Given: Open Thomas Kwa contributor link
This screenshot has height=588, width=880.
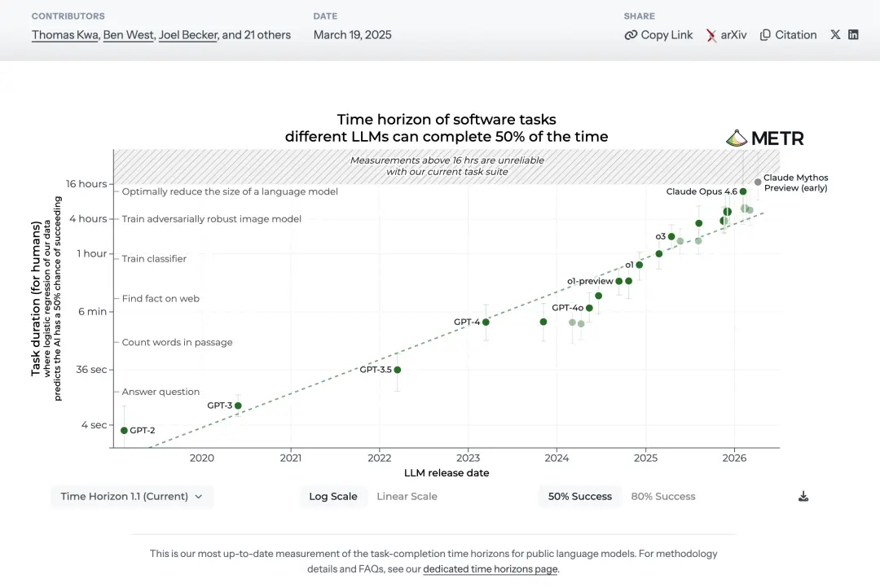Looking at the screenshot, I should [64, 35].
